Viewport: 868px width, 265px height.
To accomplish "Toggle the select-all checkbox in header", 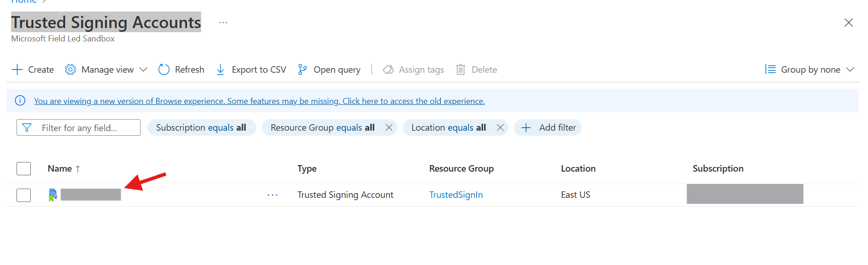I will coord(23,168).
